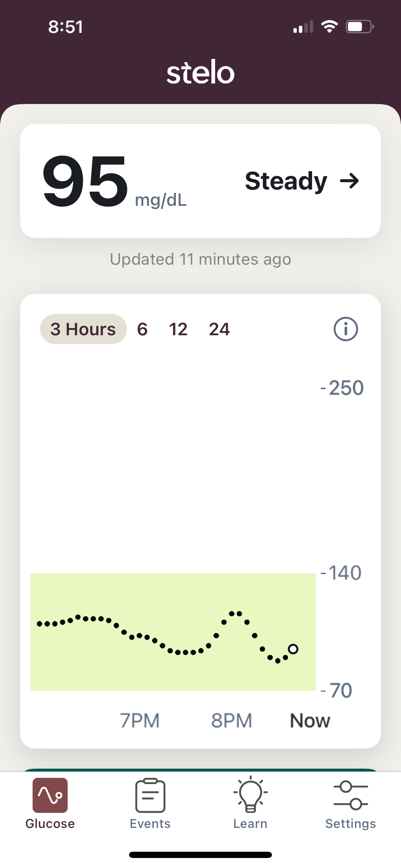Open the Learn lightbulb icon

(x=250, y=794)
